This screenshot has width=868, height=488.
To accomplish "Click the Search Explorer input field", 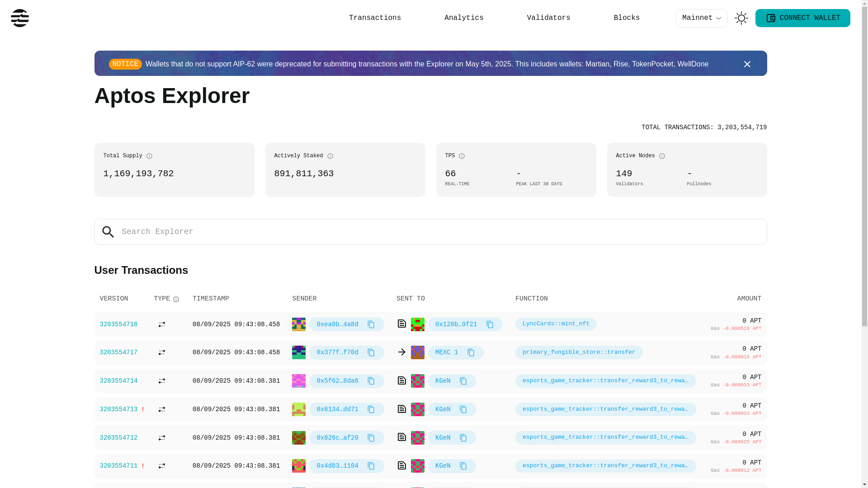I will [x=430, y=232].
